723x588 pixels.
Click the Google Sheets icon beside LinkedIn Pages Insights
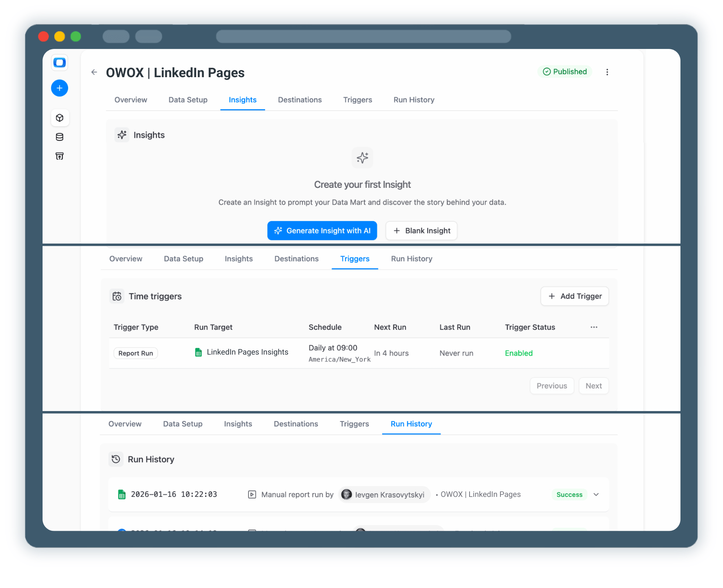(198, 352)
